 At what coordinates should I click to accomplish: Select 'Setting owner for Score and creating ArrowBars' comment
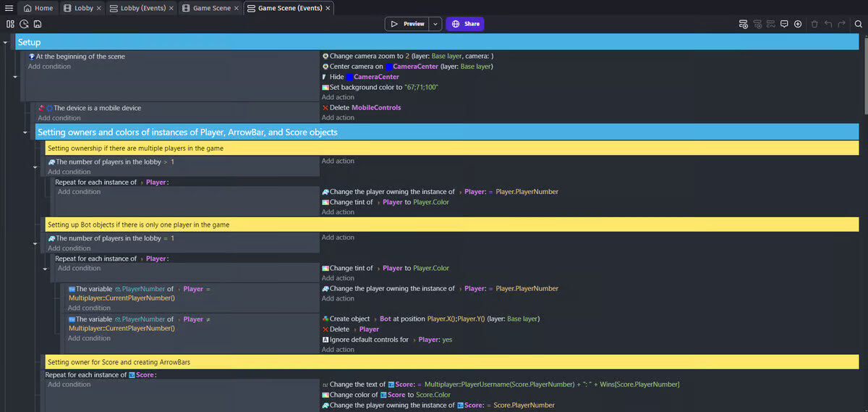pyautogui.click(x=452, y=361)
